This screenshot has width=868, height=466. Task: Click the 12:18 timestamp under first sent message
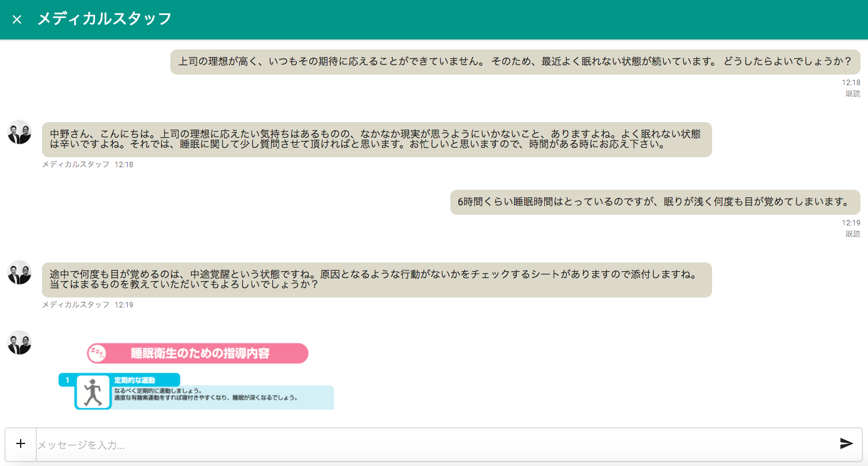click(x=851, y=83)
